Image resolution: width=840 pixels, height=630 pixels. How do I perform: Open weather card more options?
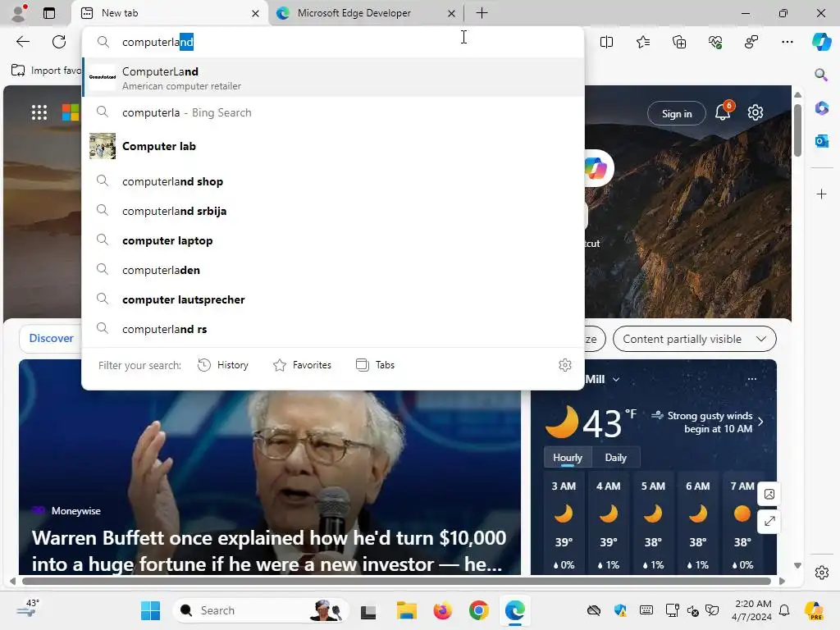[752, 379]
